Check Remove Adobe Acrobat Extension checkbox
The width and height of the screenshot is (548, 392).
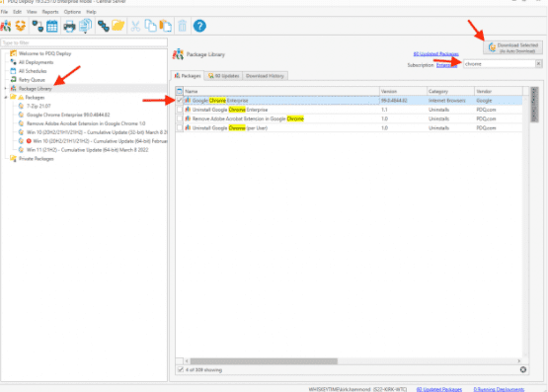point(180,118)
